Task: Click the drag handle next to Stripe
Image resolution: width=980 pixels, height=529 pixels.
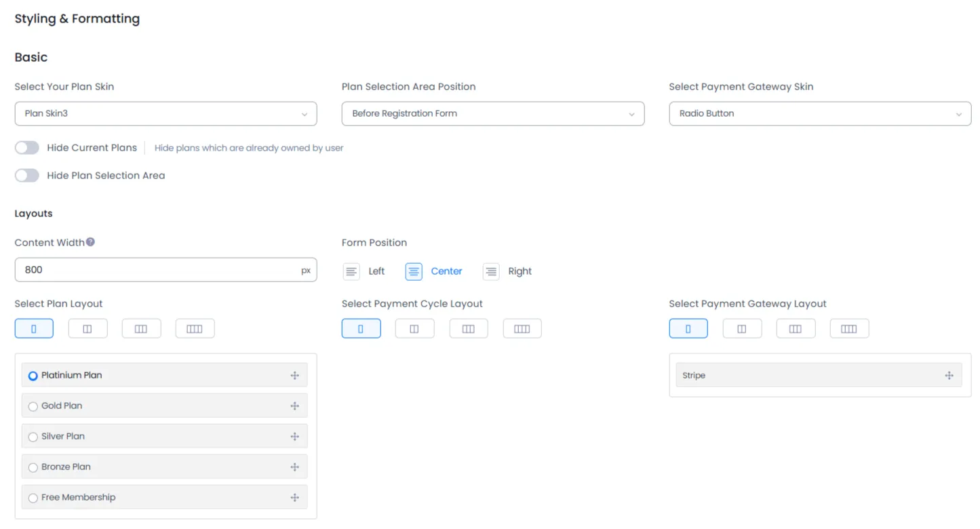Action: [949, 375]
